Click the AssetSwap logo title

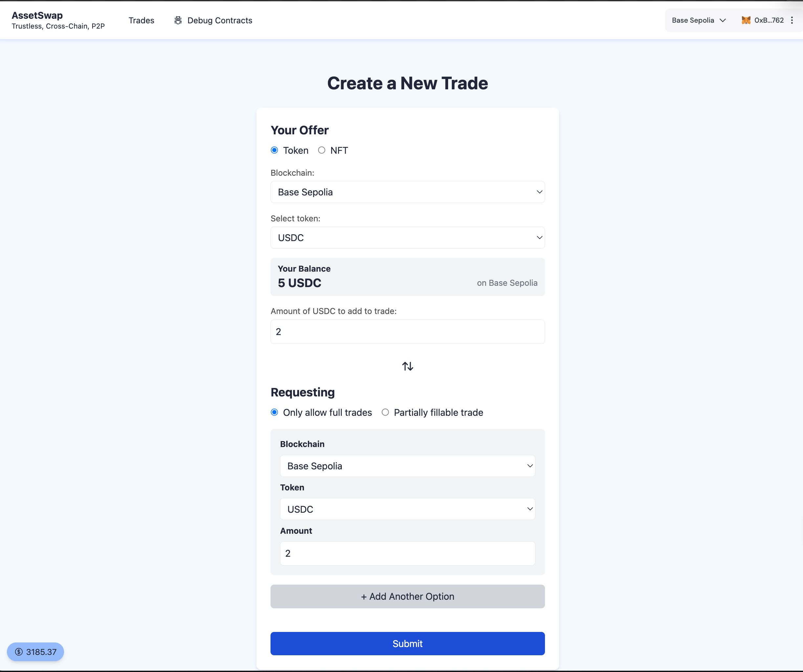pos(37,15)
